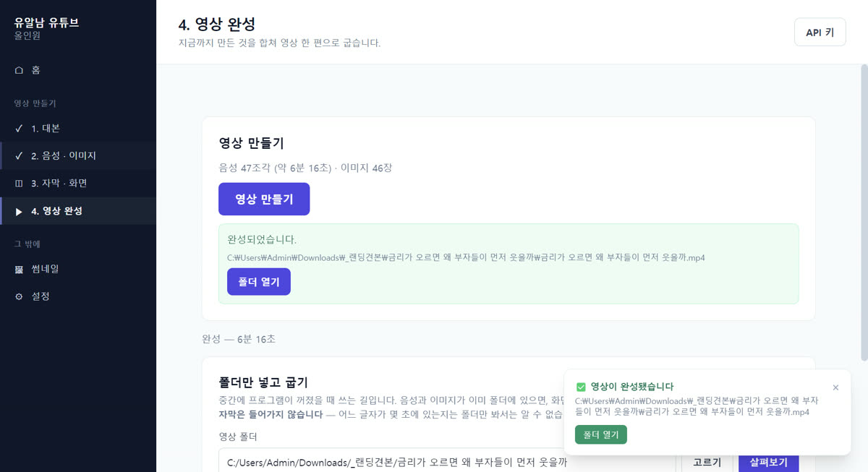Click the 영상 폴더 field label
Image resolution: width=868 pixels, height=472 pixels.
coord(237,437)
